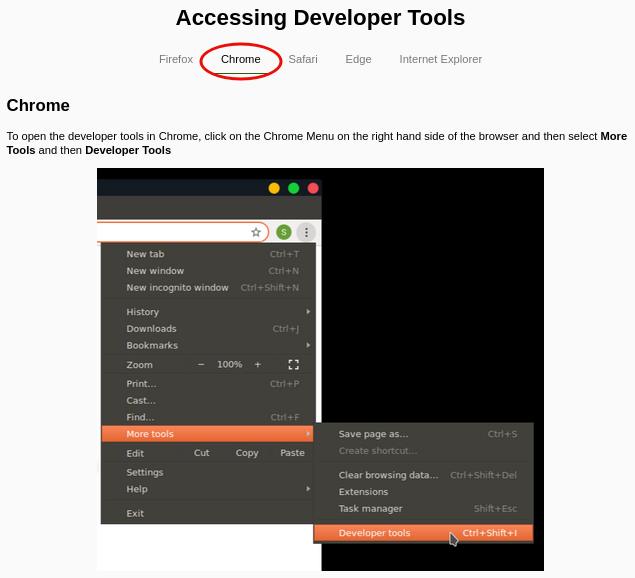Click Copy in Edit row
The image size is (635, 578).
pyautogui.click(x=247, y=453)
